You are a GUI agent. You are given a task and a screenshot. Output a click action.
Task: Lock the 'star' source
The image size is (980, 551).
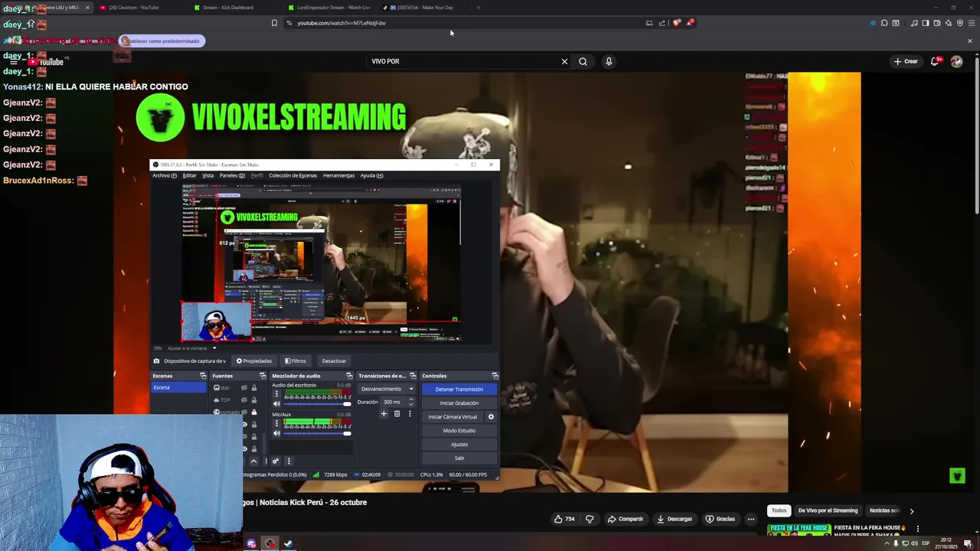click(254, 388)
